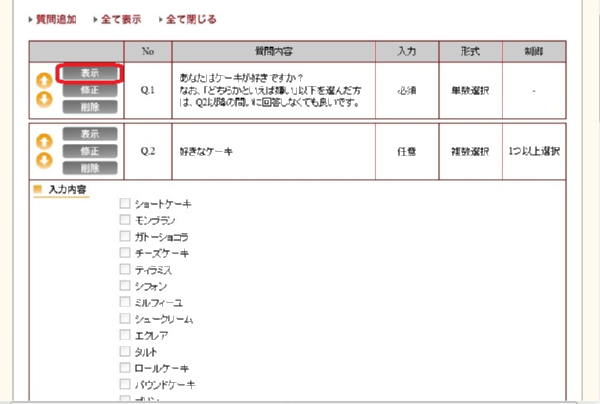Check the ティラミス option
This screenshot has height=404, width=600.
pos(125,269)
